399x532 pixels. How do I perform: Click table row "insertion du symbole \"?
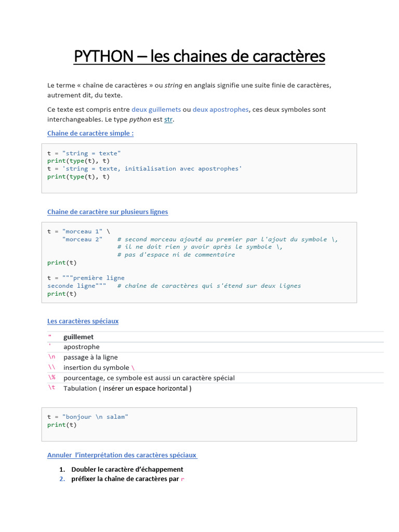click(216, 367)
